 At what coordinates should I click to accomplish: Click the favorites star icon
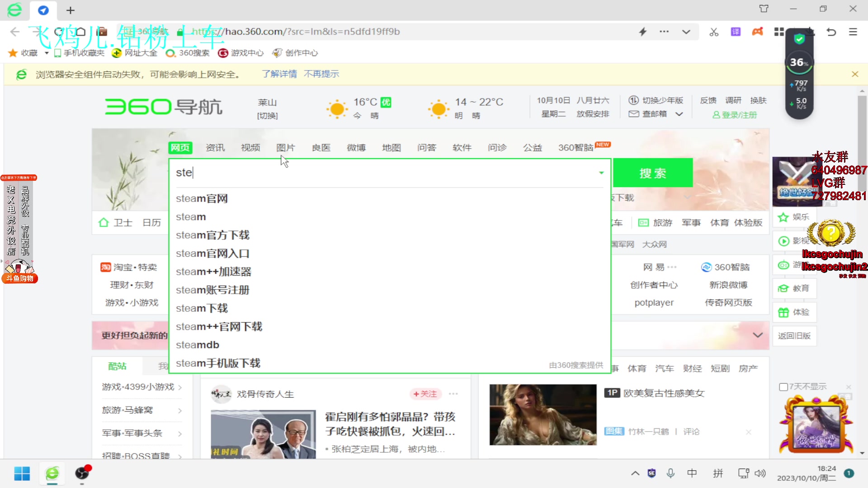pyautogui.click(x=13, y=53)
